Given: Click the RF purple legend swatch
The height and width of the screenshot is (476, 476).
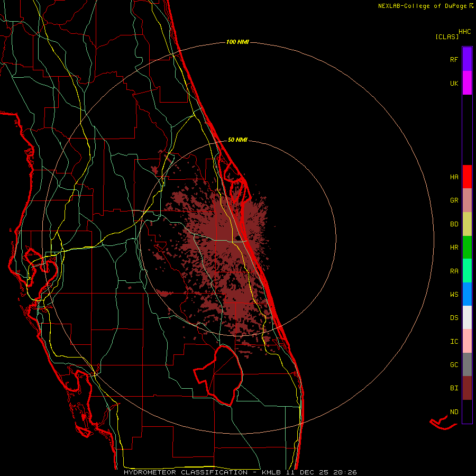Looking at the screenshot, I should (467, 59).
